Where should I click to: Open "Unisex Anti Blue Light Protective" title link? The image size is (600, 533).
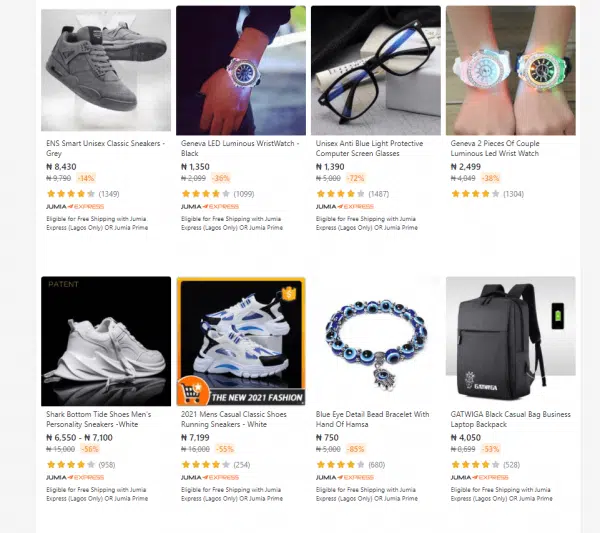[369, 143]
